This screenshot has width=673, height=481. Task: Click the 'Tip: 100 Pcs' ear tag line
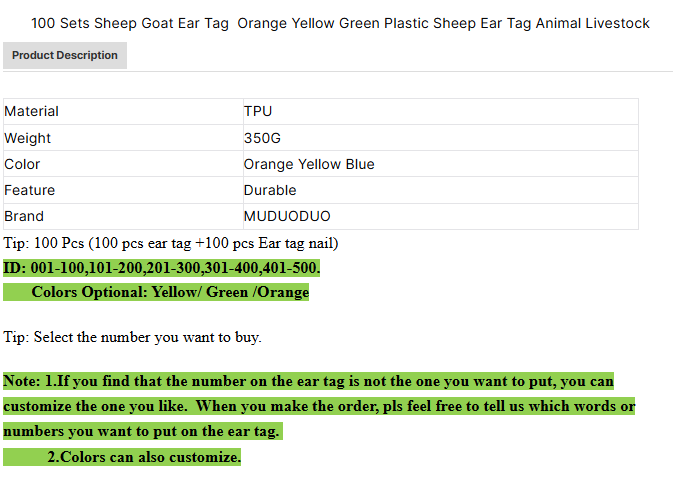[x=171, y=243]
